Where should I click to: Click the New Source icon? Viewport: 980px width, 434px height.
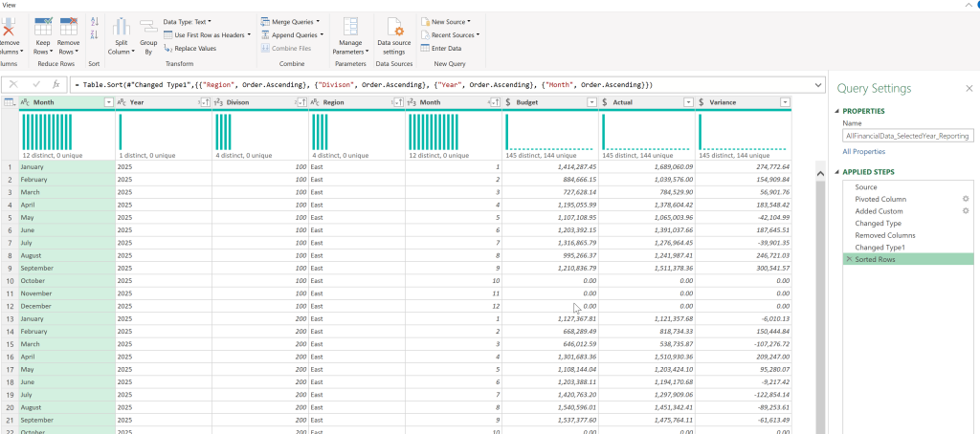(x=425, y=22)
